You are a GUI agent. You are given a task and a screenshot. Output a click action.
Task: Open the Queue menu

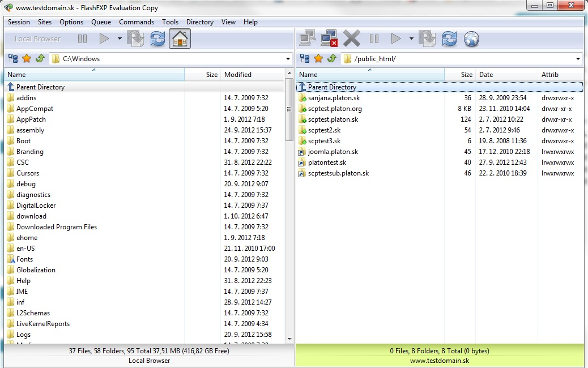pos(101,22)
